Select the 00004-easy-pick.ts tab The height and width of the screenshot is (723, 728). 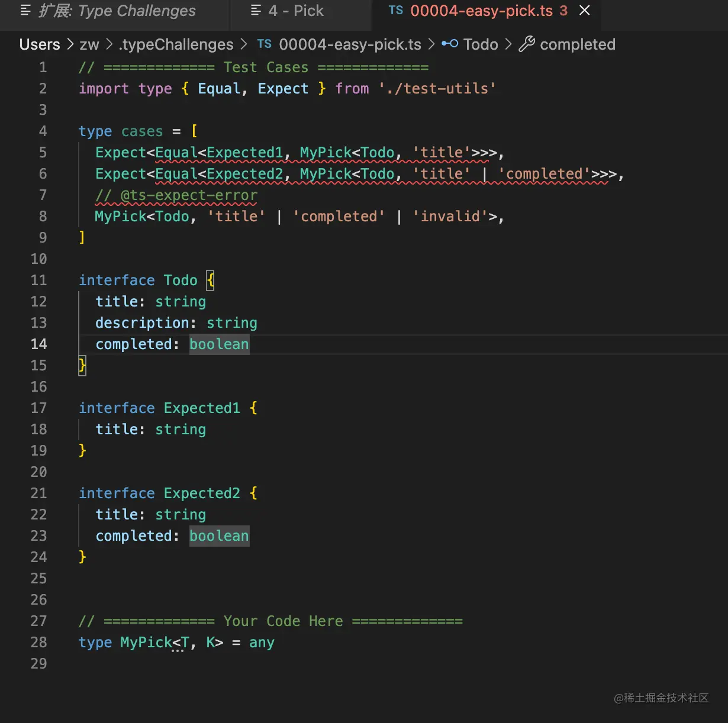pyautogui.click(x=487, y=11)
